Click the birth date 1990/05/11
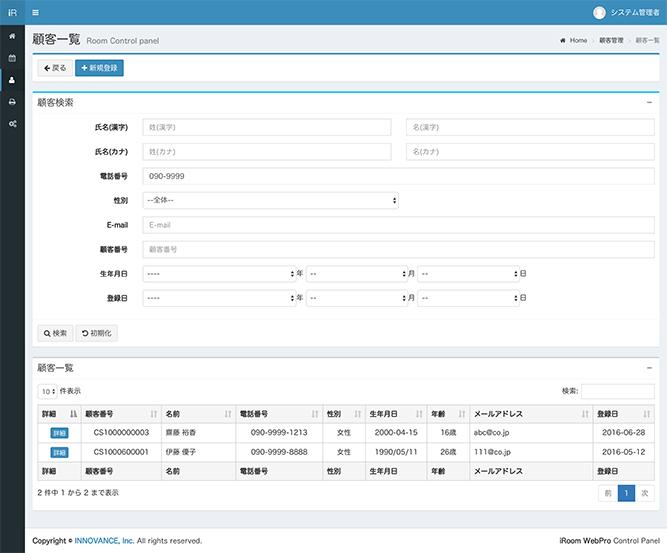Image resolution: width=667 pixels, height=553 pixels. tap(396, 452)
